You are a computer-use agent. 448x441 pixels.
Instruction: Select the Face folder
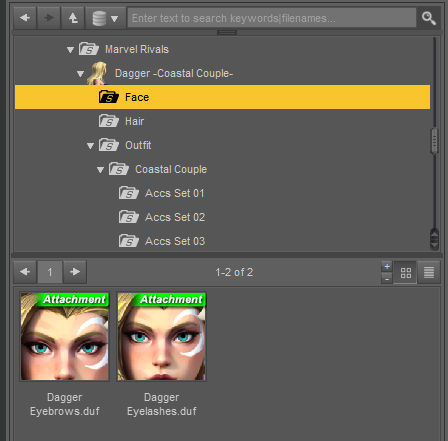click(x=222, y=97)
